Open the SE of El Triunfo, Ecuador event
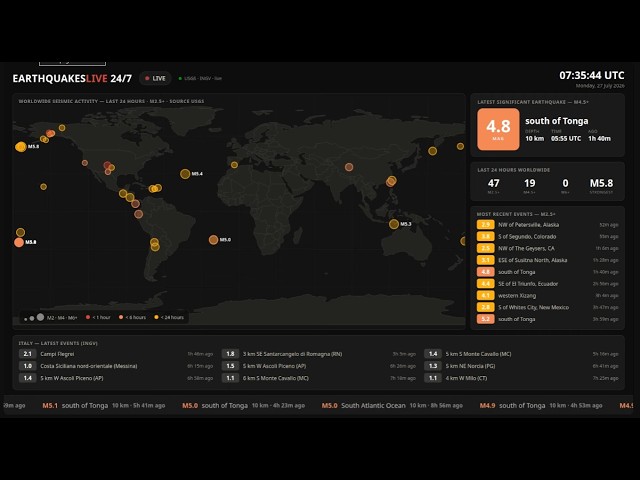The image size is (640, 480). 547,284
